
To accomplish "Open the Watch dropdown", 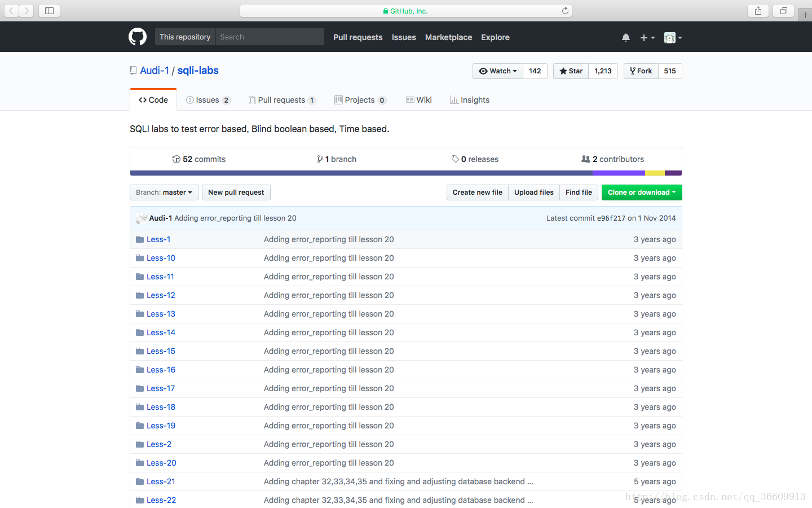I will point(498,71).
